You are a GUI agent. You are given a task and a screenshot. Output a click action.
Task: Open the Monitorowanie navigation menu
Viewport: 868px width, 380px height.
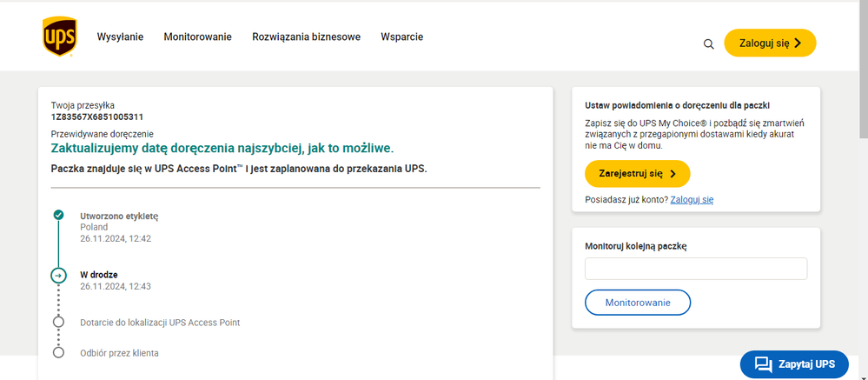(x=197, y=37)
